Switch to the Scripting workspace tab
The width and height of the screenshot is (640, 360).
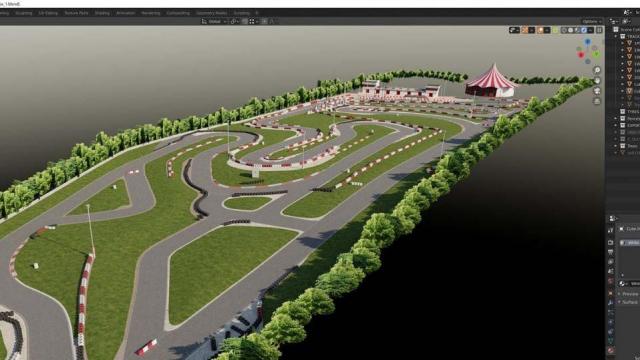[x=242, y=13]
